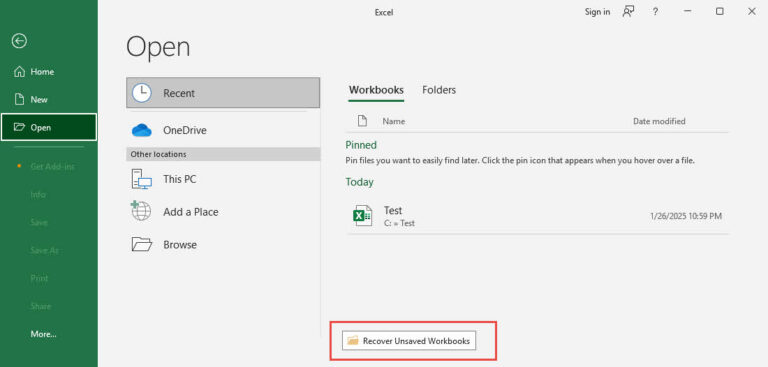Viewport: 768px width, 367px height.
Task: Click the Excel icon of Test file
Action: [x=362, y=216]
